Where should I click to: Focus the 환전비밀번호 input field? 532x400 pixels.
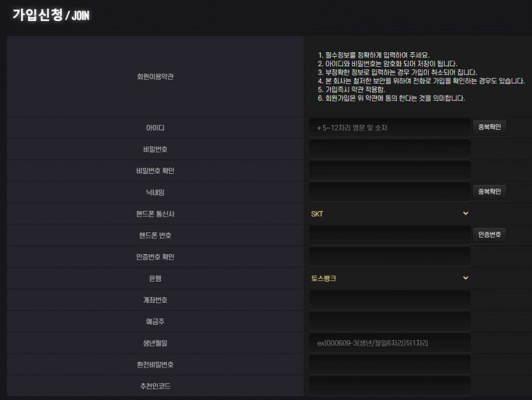coord(389,364)
